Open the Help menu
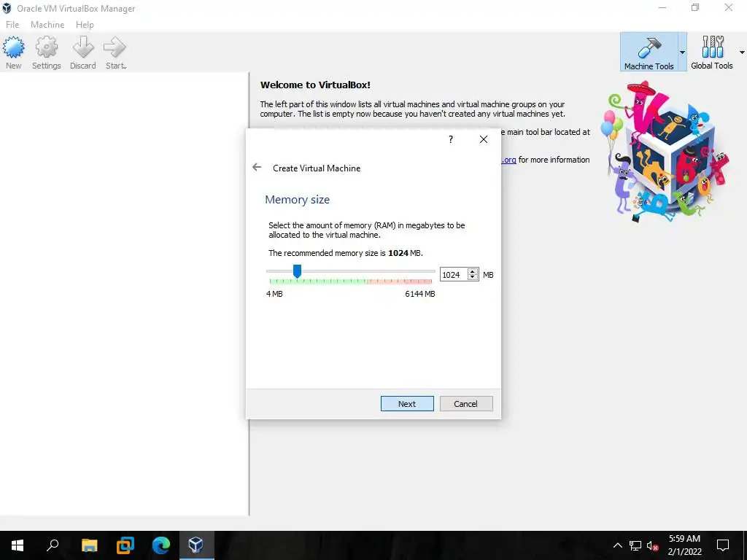This screenshot has width=747, height=560. click(x=85, y=25)
